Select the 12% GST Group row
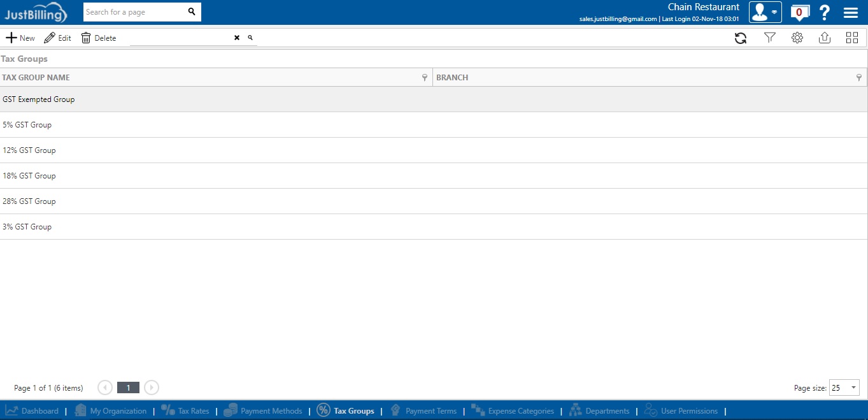Image resolution: width=868 pixels, height=420 pixels. 434,150
